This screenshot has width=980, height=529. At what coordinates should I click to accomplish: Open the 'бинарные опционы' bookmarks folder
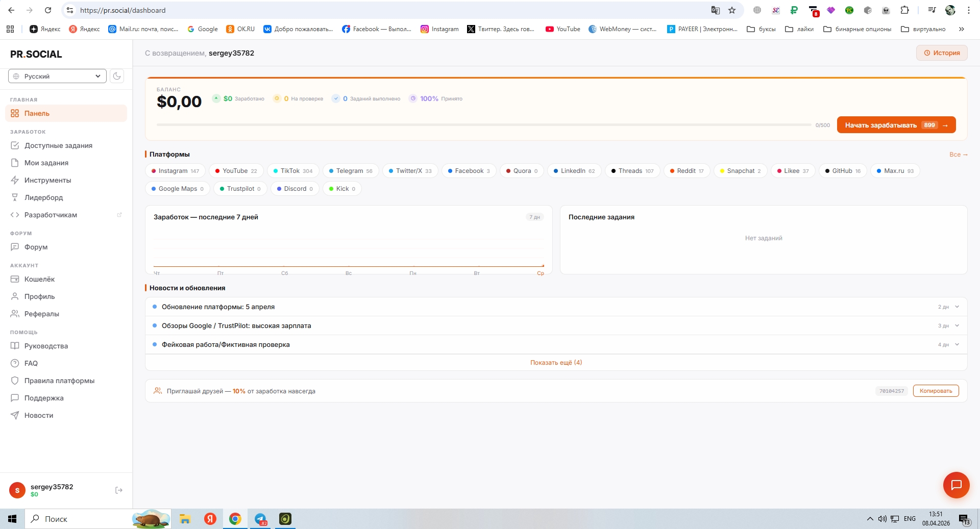(x=857, y=29)
